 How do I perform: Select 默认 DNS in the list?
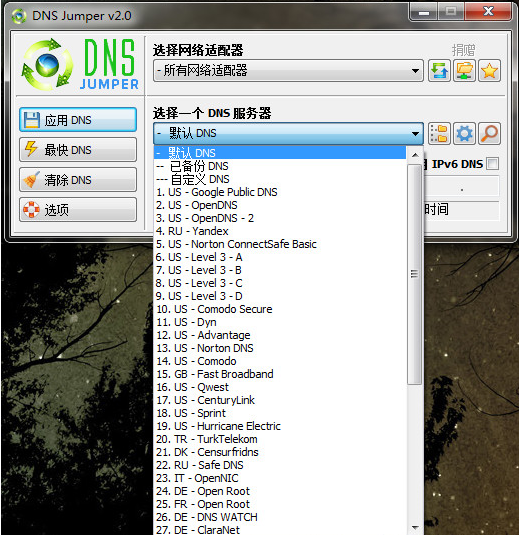[x=280, y=153]
